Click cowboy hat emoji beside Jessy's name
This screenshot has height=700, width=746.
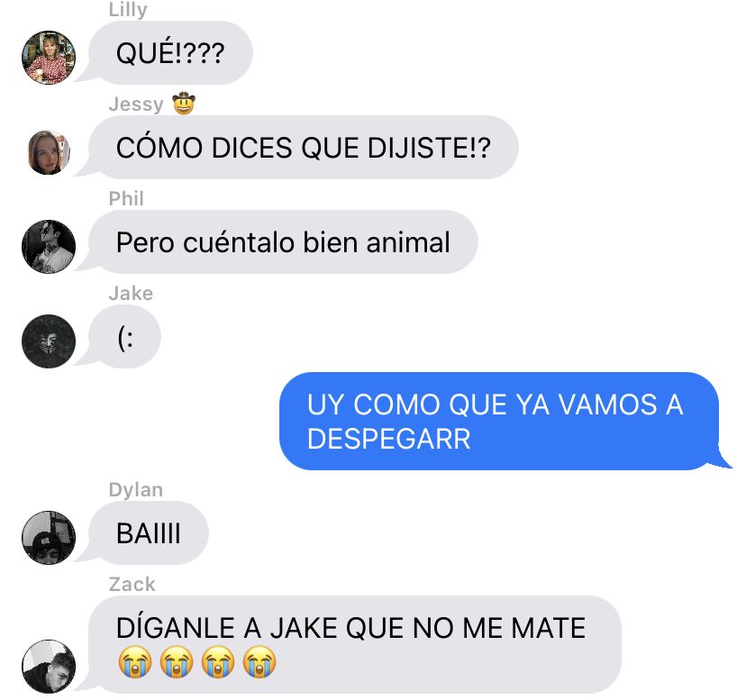pos(184,104)
